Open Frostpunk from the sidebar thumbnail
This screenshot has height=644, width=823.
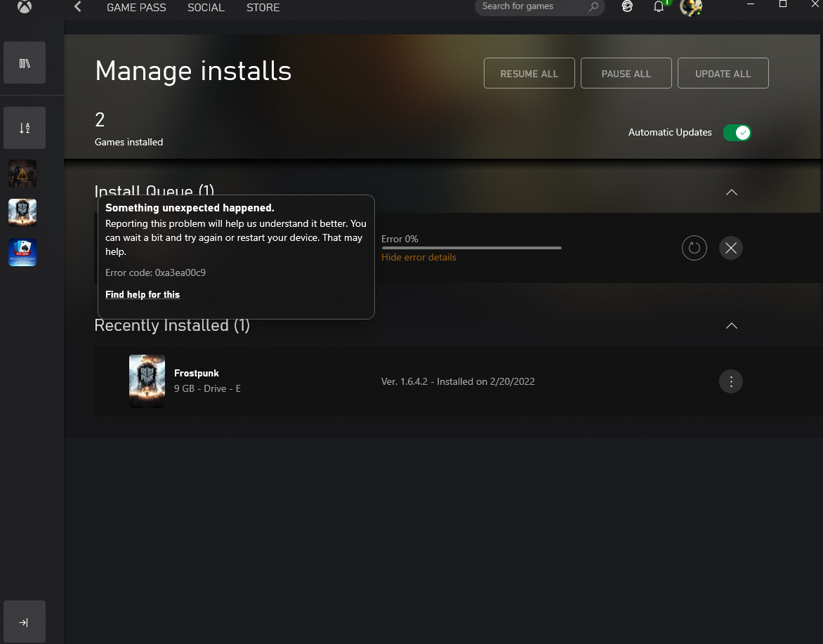click(22, 213)
